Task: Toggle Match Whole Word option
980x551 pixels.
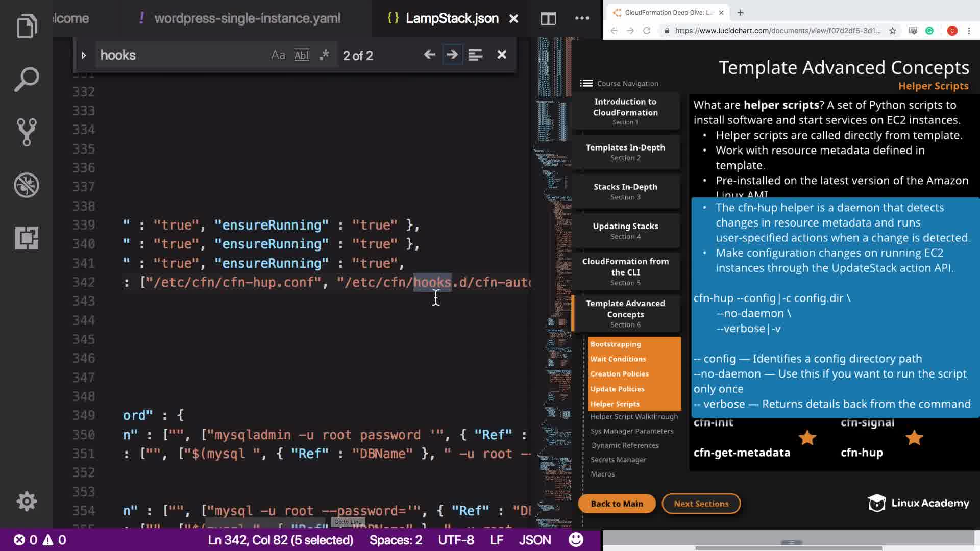Action: click(302, 55)
